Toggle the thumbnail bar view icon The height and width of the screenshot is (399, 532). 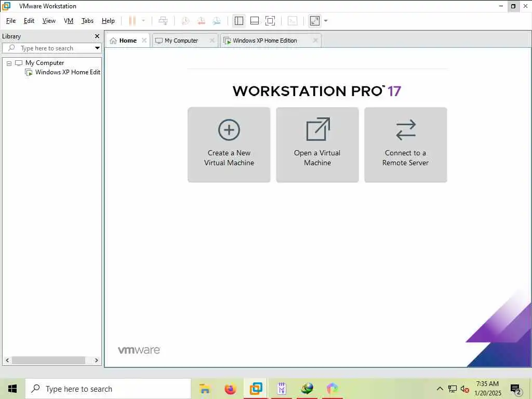pyautogui.click(x=255, y=21)
